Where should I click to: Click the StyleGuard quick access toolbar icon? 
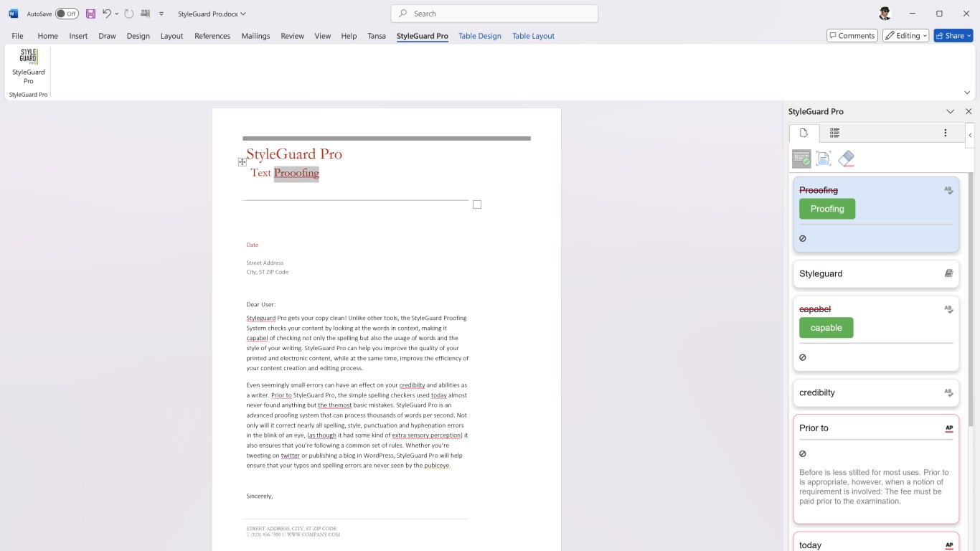click(146, 14)
